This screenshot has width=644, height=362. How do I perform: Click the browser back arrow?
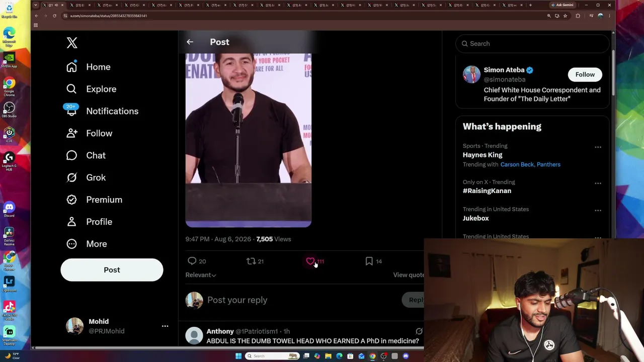36,16
